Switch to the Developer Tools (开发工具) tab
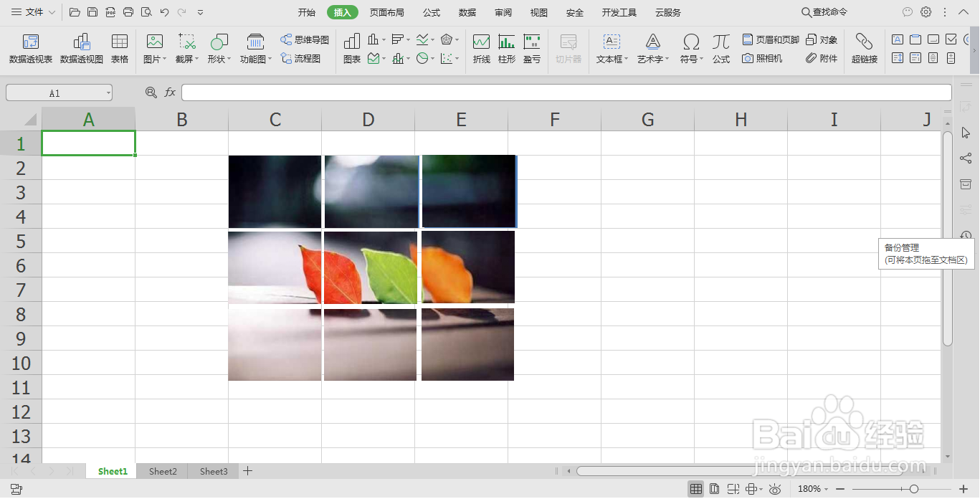980x499 pixels. (x=619, y=12)
